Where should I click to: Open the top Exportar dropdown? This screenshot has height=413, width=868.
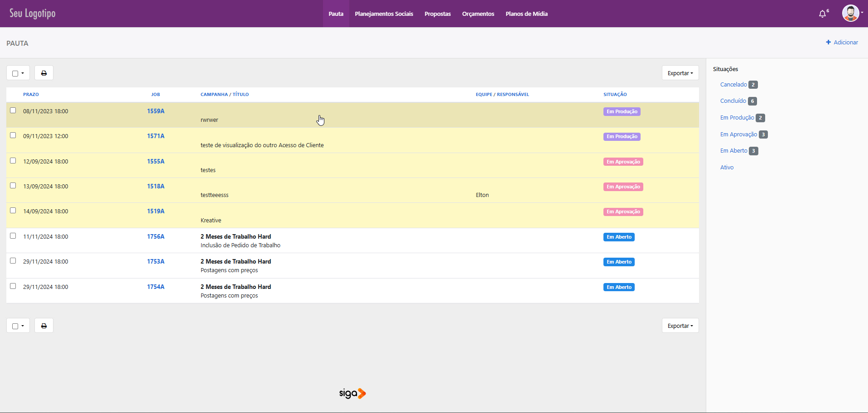(x=680, y=73)
